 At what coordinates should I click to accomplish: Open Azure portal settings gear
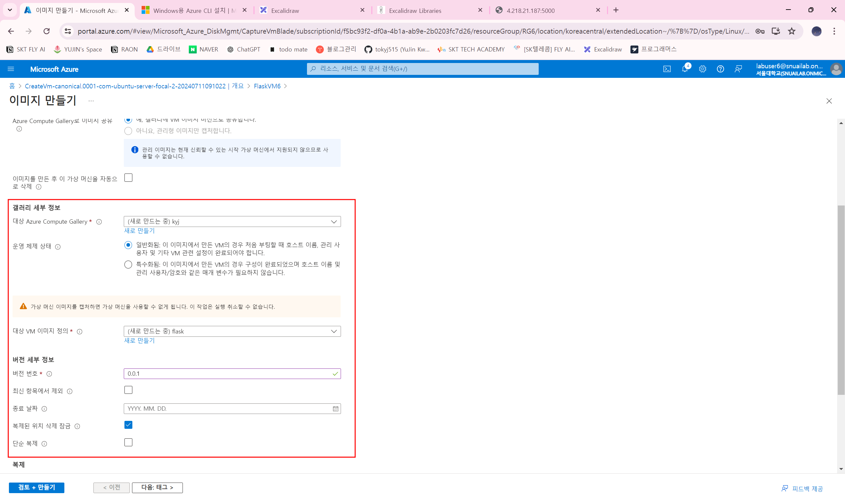[702, 69]
